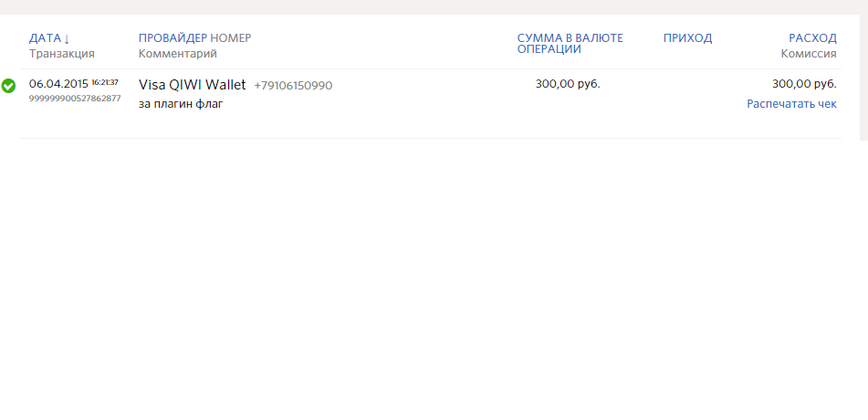Open the Распечатать чек link
This screenshot has height=420, width=868.
pos(791,104)
